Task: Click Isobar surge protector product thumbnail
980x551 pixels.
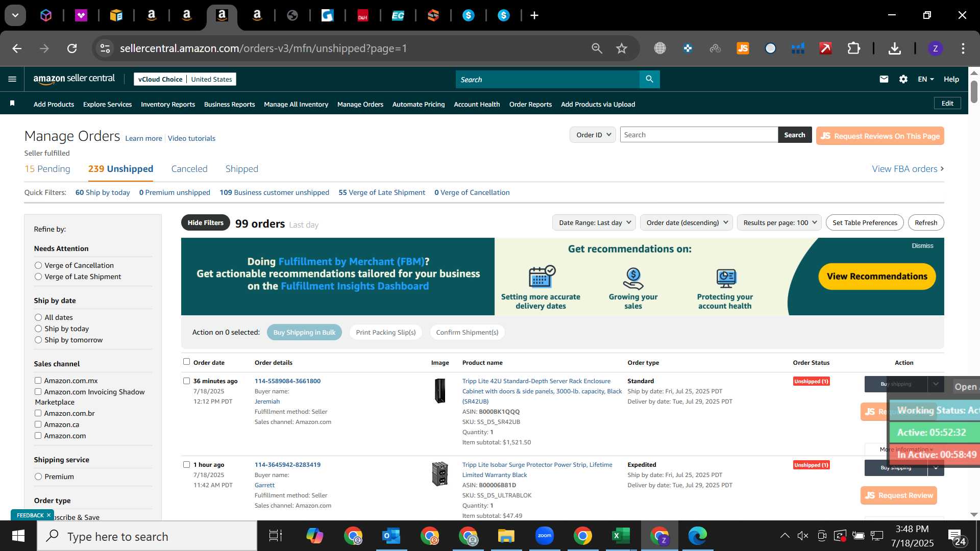Action: tap(439, 473)
